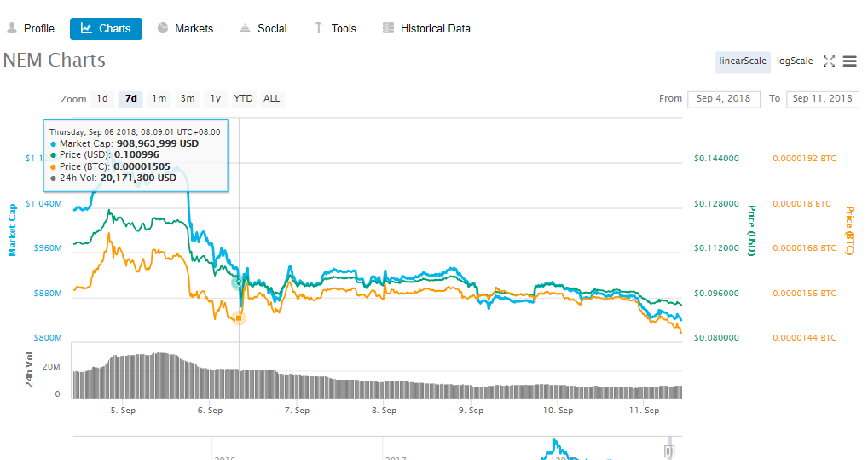The image size is (868, 460).
Task: Open the Profile tab
Action: 31,29
